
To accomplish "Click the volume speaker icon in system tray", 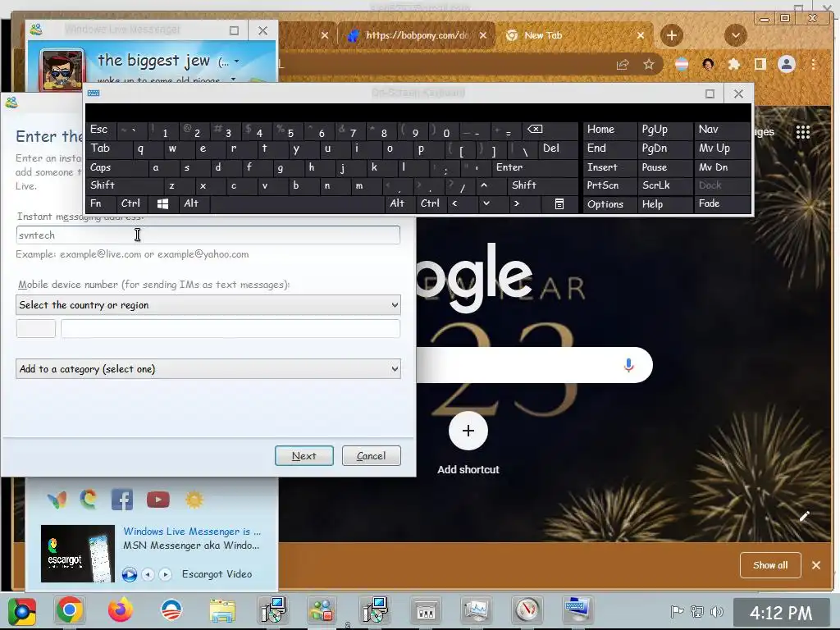I will [x=716, y=611].
